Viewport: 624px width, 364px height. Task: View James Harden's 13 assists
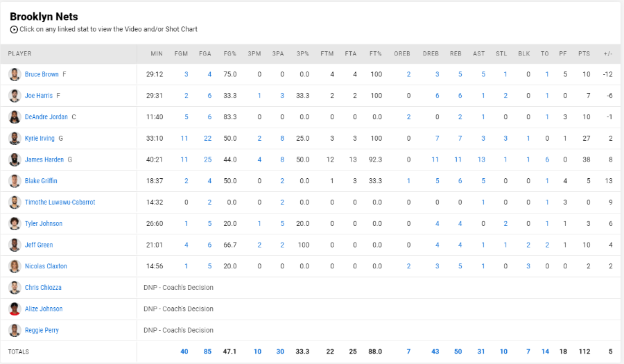tap(481, 159)
